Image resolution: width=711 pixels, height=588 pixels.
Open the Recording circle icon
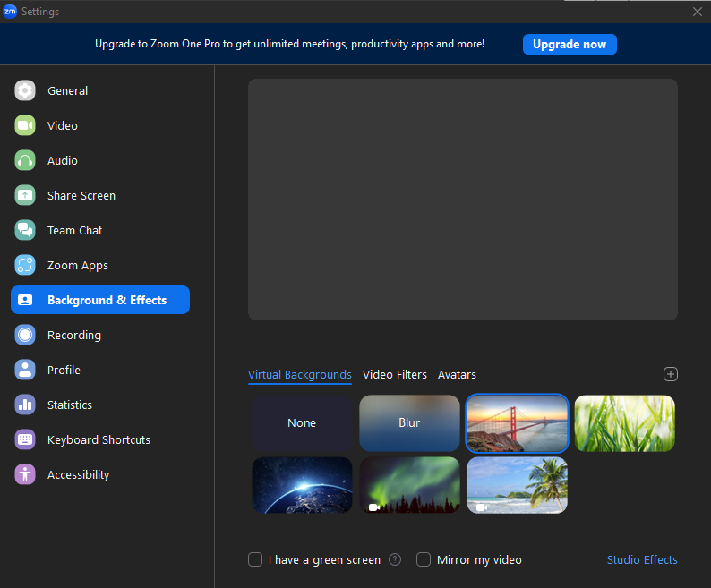pyautogui.click(x=25, y=335)
